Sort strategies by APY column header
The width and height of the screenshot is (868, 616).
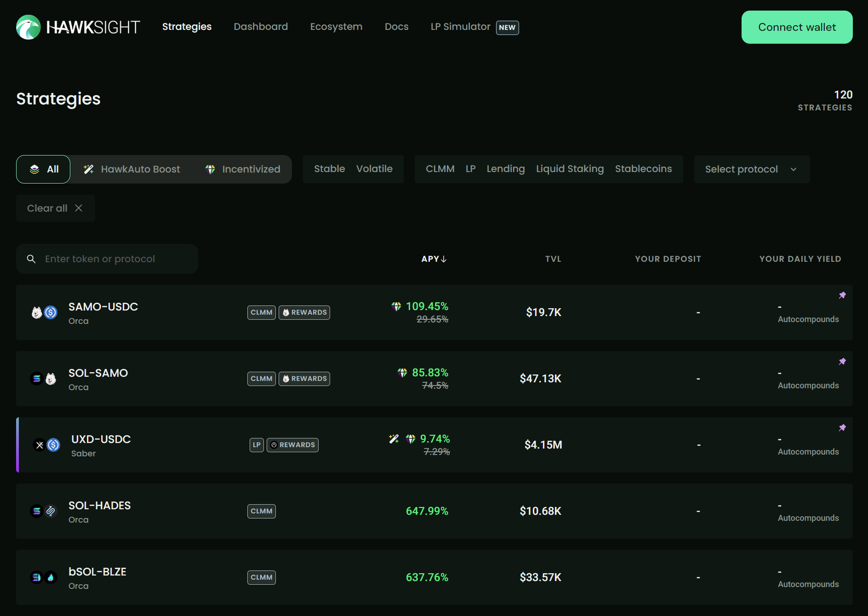(x=434, y=259)
